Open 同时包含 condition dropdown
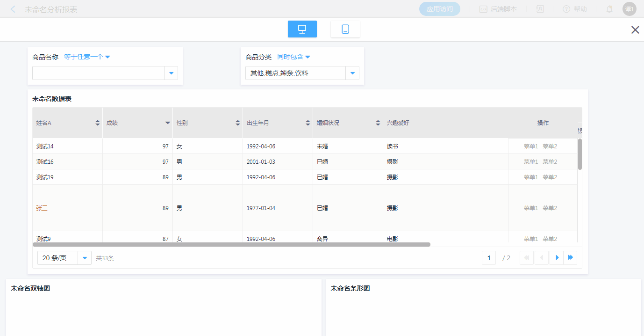This screenshot has height=336, width=644. coord(293,57)
